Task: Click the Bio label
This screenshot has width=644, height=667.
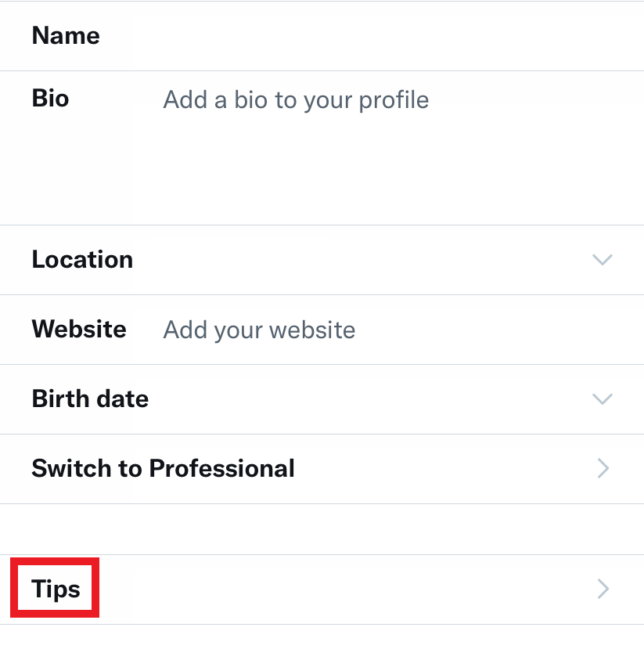Action: [x=50, y=98]
